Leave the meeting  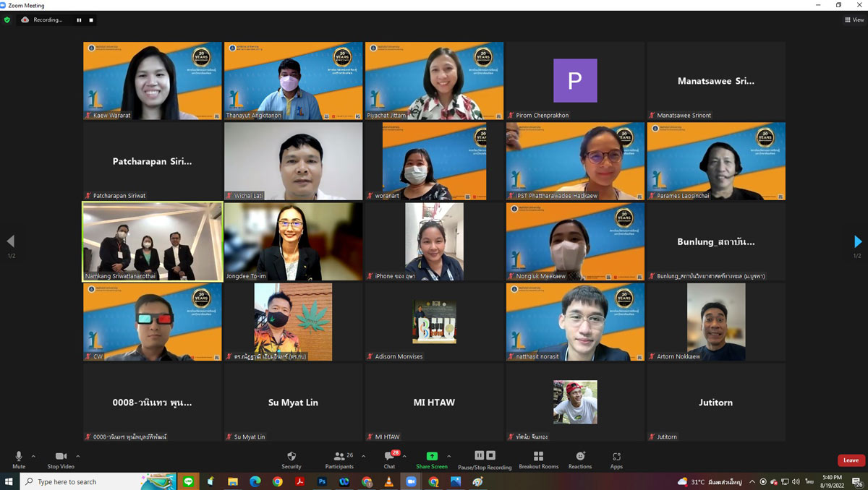(851, 460)
